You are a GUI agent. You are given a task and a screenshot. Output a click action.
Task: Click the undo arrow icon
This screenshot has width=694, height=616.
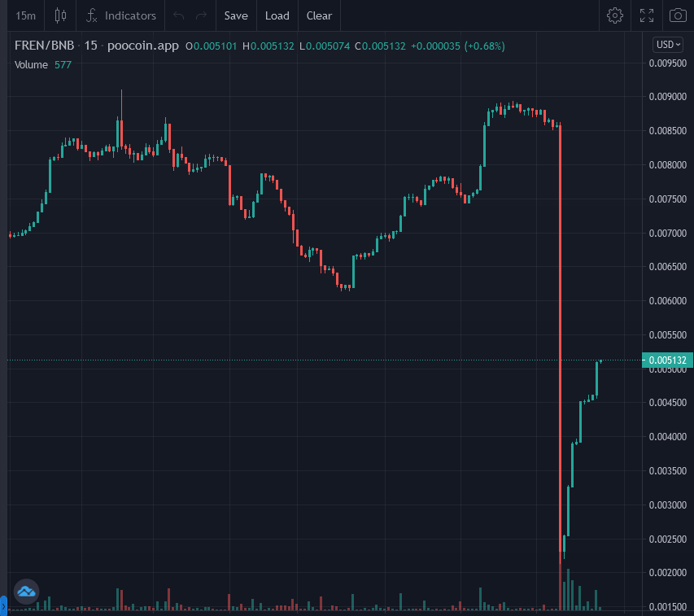pyautogui.click(x=178, y=16)
